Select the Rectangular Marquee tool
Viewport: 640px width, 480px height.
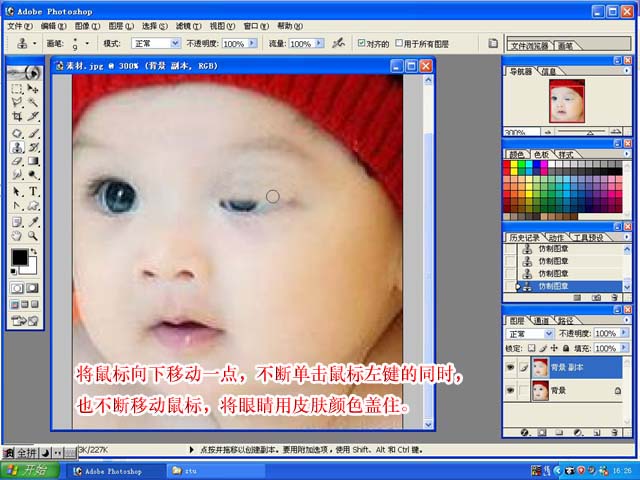17,89
